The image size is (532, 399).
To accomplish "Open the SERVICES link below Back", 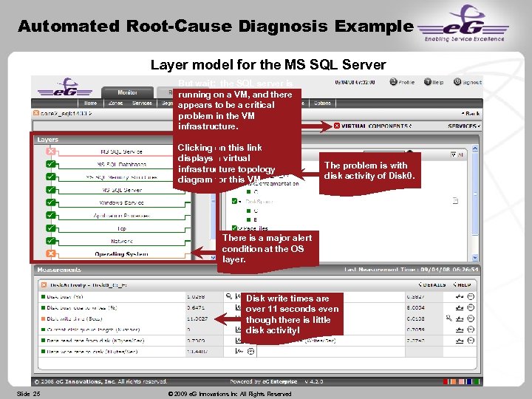I will [464, 126].
